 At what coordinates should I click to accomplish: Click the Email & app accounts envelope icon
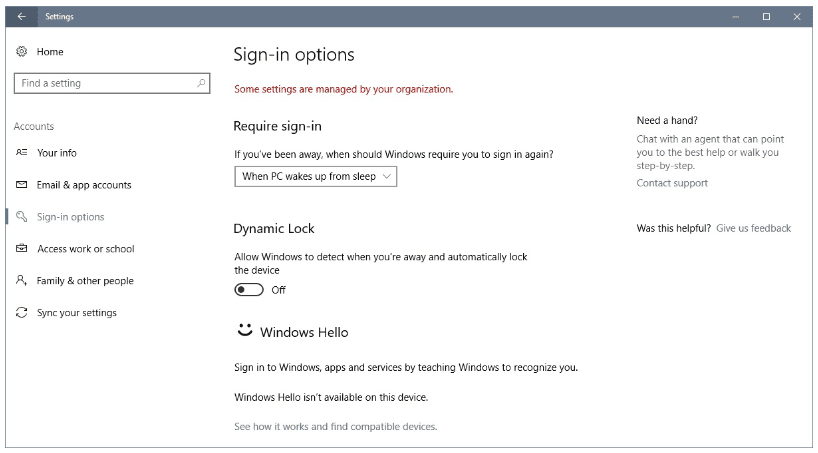pos(22,185)
